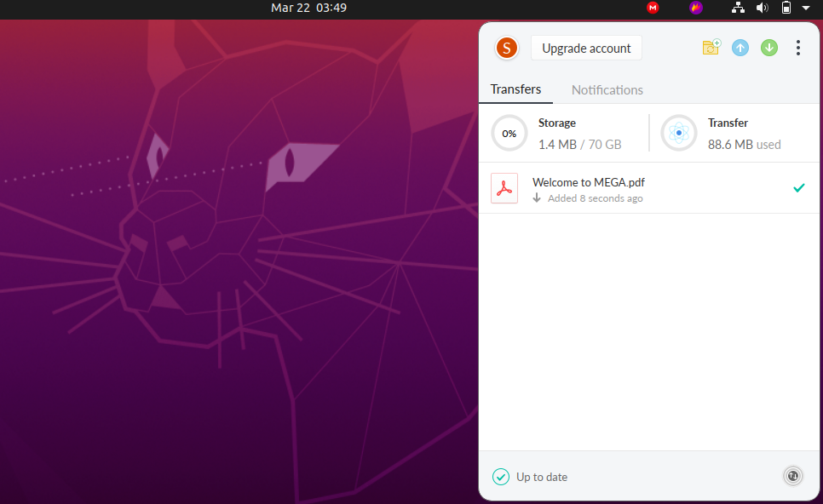Click the Up to date status icon
Screen dimensions: 823x504
point(501,477)
